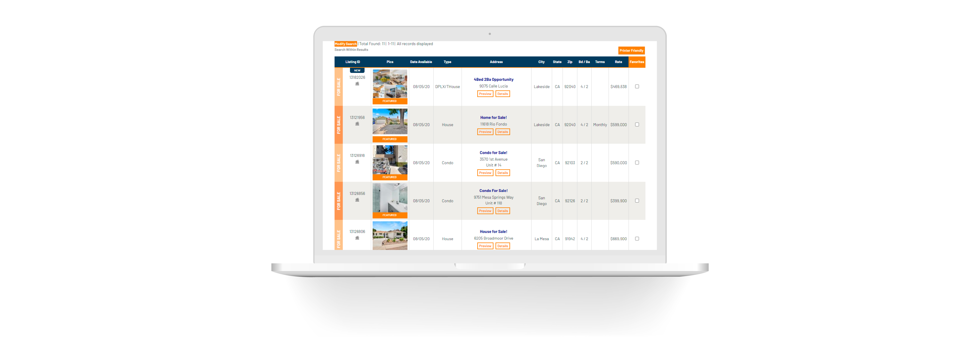Click house icon under listing 13126856
This screenshot has height=337, width=980.
click(x=357, y=200)
